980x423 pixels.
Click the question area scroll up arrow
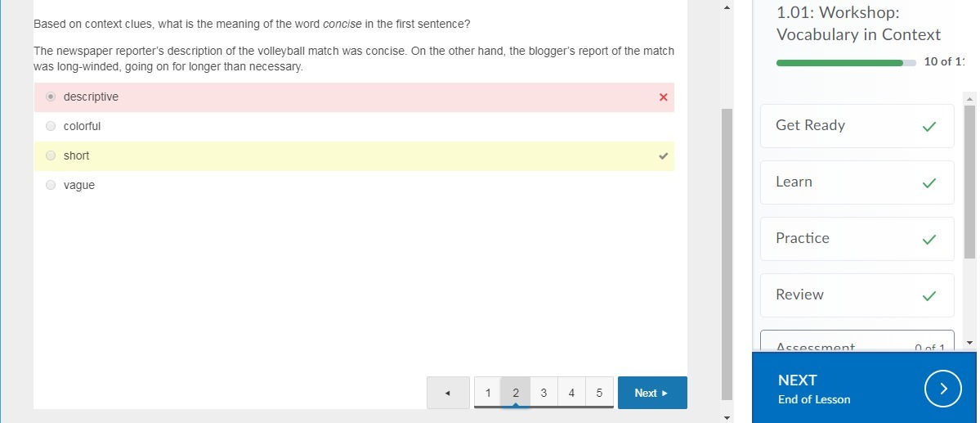pos(727,7)
